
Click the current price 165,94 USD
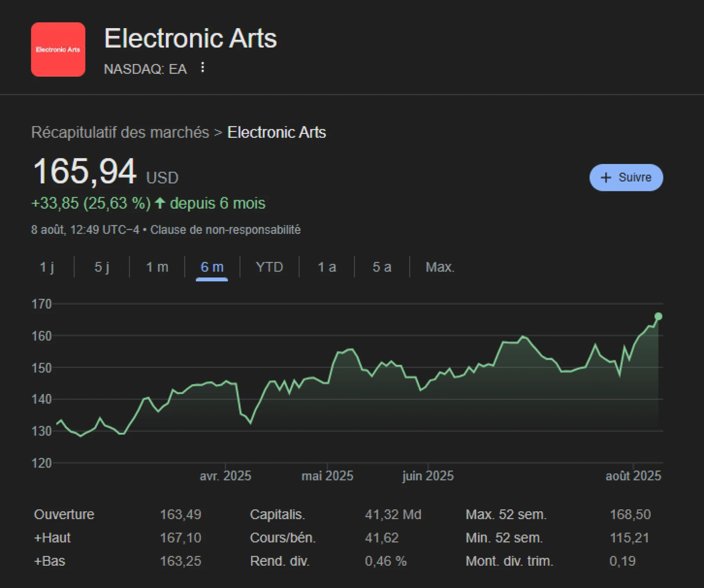point(84,171)
